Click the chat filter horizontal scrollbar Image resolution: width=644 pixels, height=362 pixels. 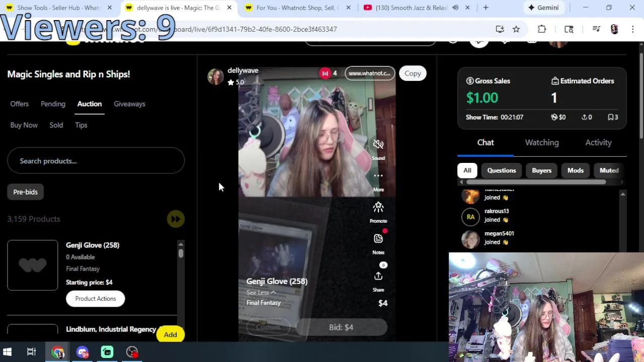pyautogui.click(x=536, y=182)
